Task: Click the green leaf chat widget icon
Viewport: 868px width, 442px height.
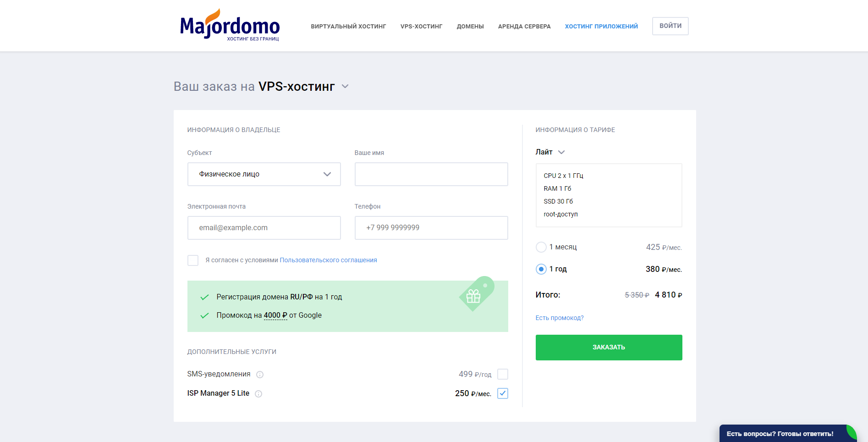Action: [851, 432]
